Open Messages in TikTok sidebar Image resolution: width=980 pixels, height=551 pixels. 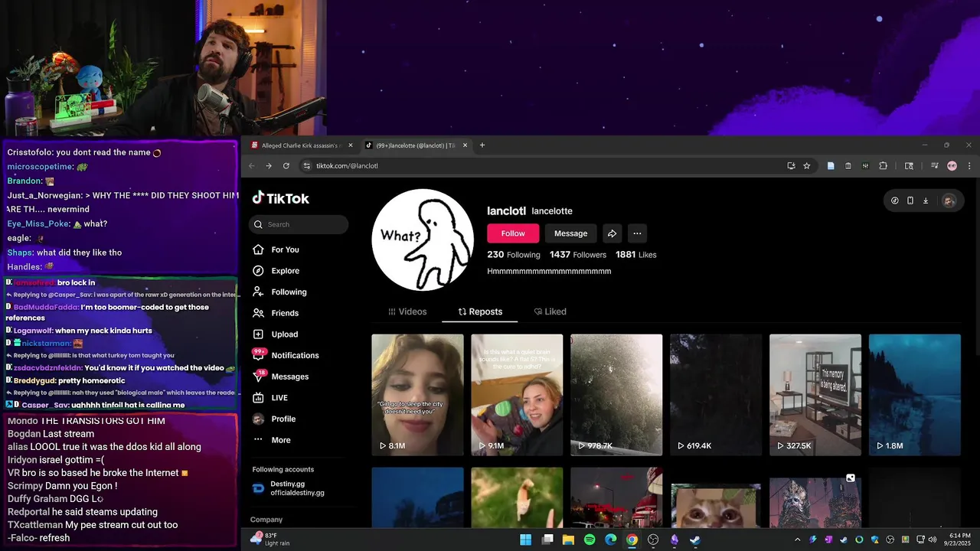(281, 377)
